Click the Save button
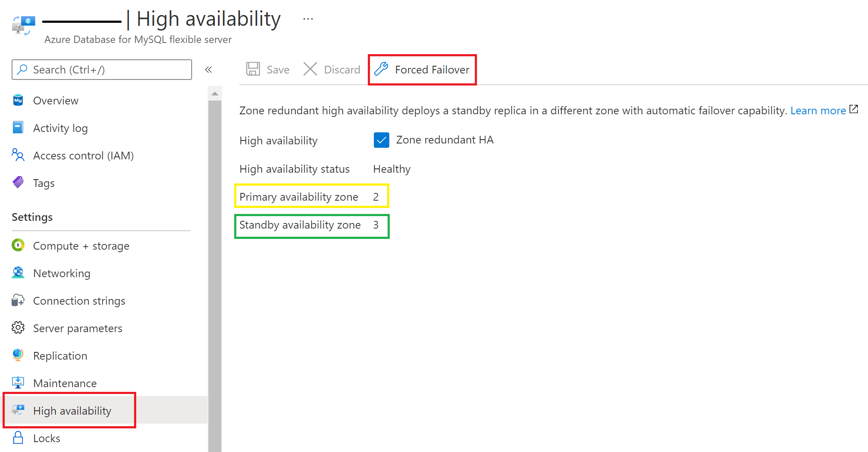The image size is (868, 452). point(268,70)
